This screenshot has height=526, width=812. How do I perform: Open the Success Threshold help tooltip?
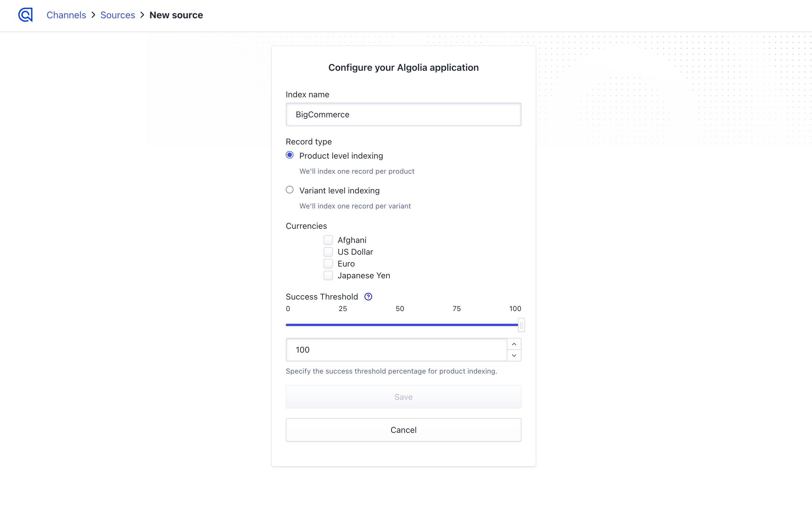point(369,296)
